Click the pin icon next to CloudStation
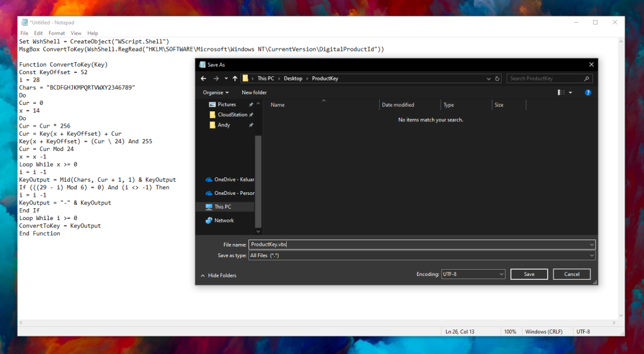The image size is (644, 354). tap(251, 114)
